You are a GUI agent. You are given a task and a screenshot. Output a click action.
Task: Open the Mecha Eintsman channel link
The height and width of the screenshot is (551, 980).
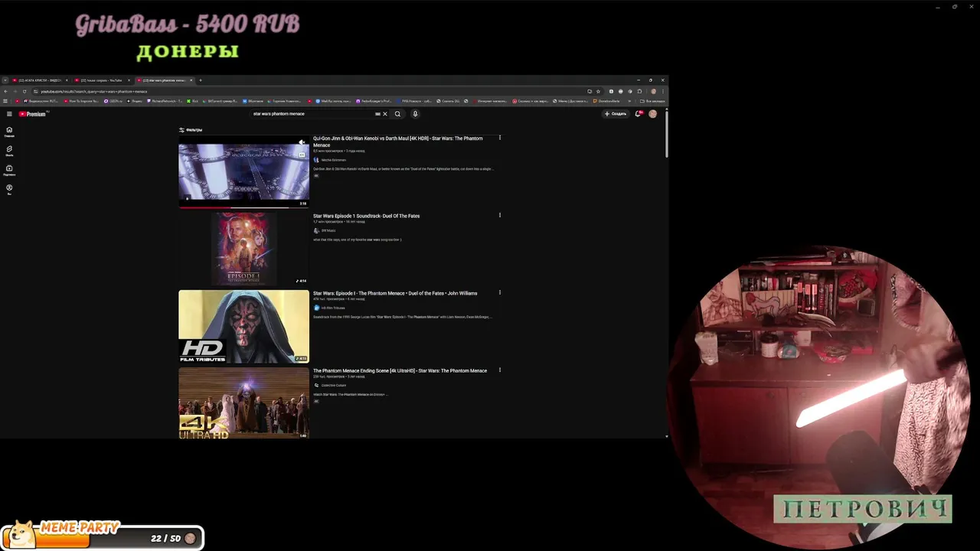click(x=333, y=160)
